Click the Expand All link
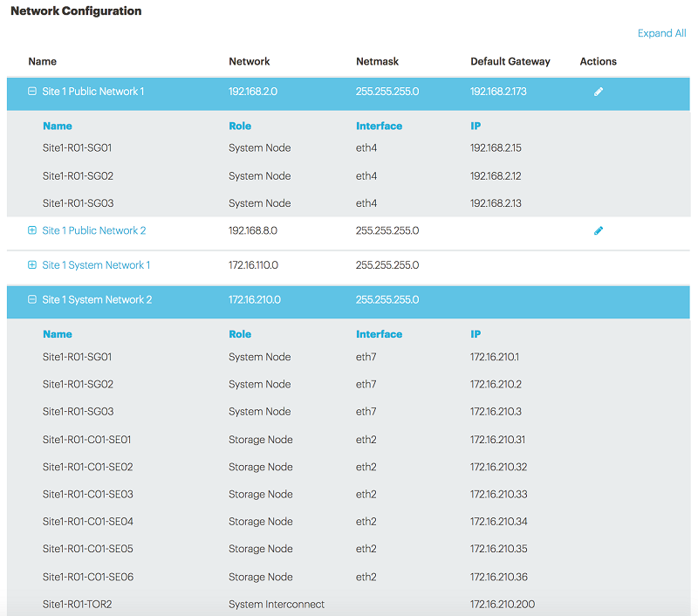This screenshot has width=698, height=616. point(662,33)
